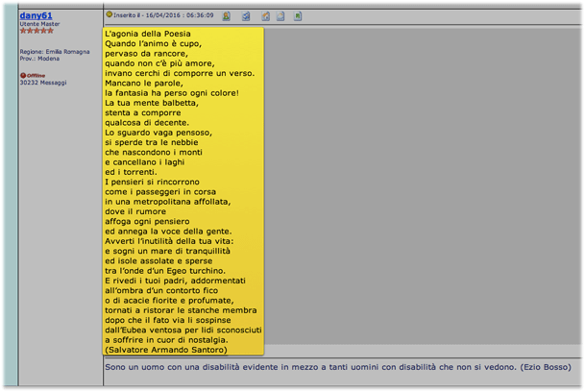Click the line 'Mancano le parole,'
Viewport: 585px width, 392px height.
pyautogui.click(x=144, y=84)
